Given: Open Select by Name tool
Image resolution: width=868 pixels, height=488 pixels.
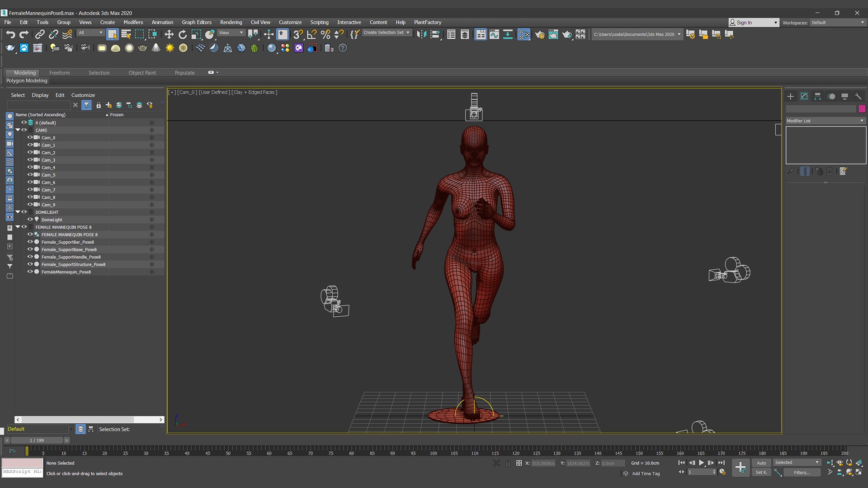Looking at the screenshot, I should (126, 34).
